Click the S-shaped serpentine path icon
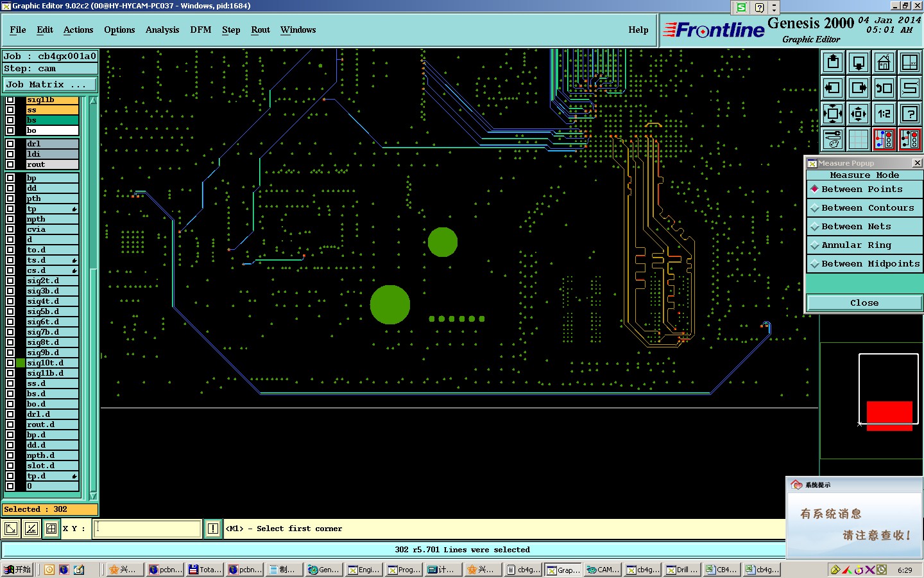This screenshot has height=578, width=924. click(910, 88)
